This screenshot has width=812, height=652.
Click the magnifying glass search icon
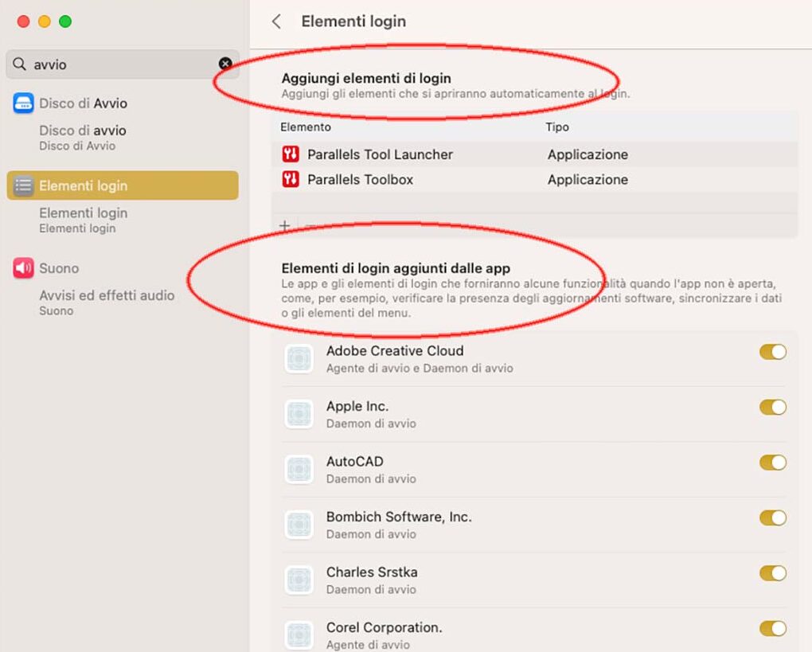point(20,63)
